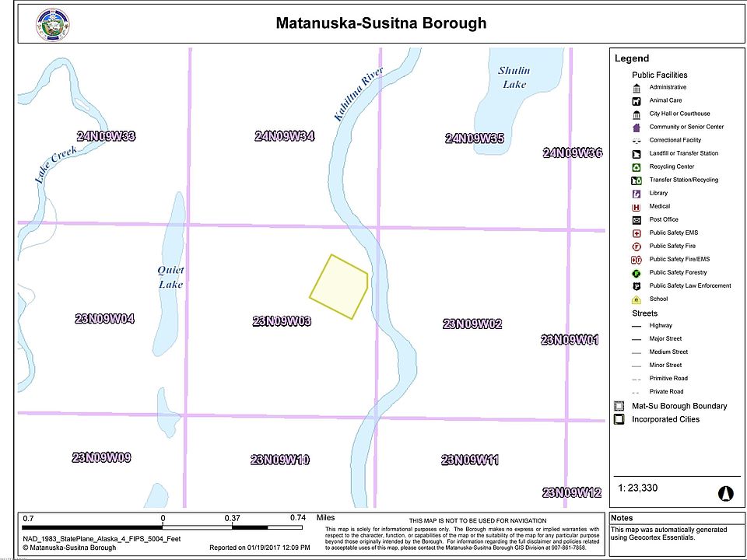Viewport: 747px width, 560px height.
Task: Select the yellow highlighted parcel on map
Action: (x=339, y=286)
